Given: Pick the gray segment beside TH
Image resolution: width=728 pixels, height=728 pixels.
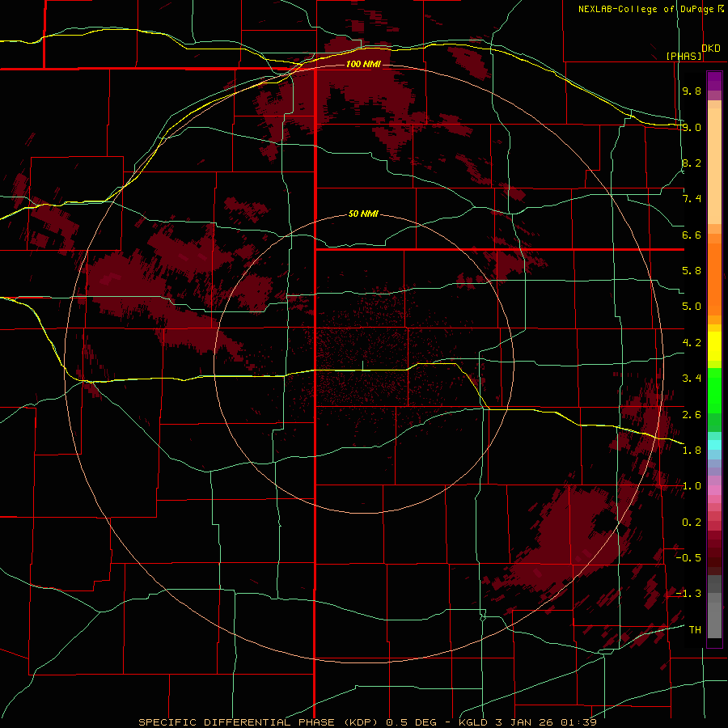Looking at the screenshot, I should (714, 620).
